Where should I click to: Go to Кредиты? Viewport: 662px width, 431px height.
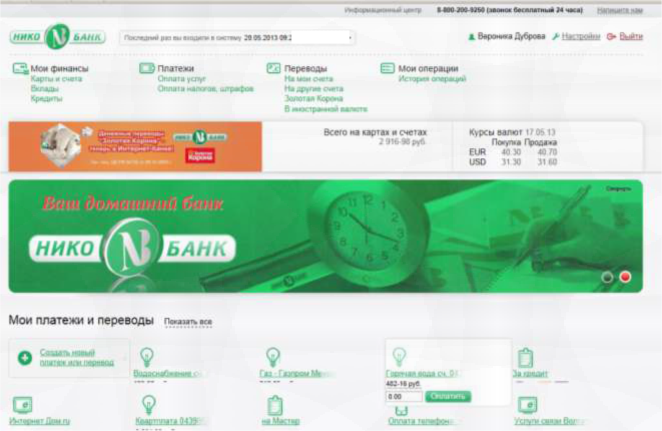click(46, 98)
